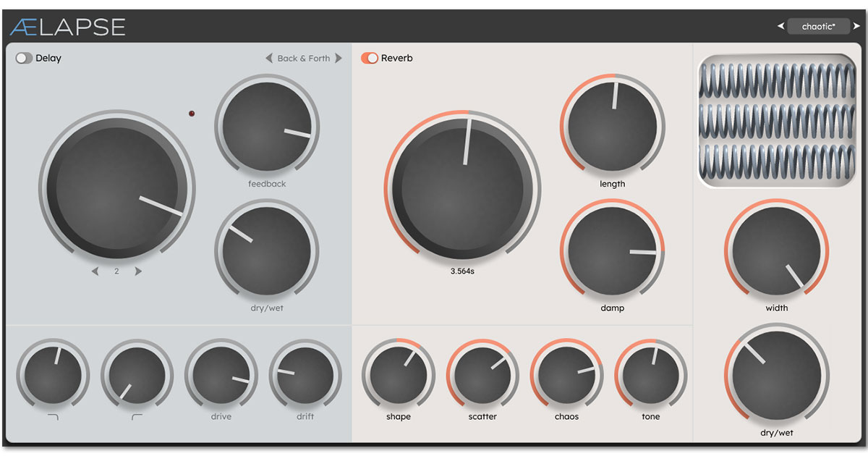
Task: Click the low-pass filter knob
Action: pyautogui.click(x=53, y=375)
